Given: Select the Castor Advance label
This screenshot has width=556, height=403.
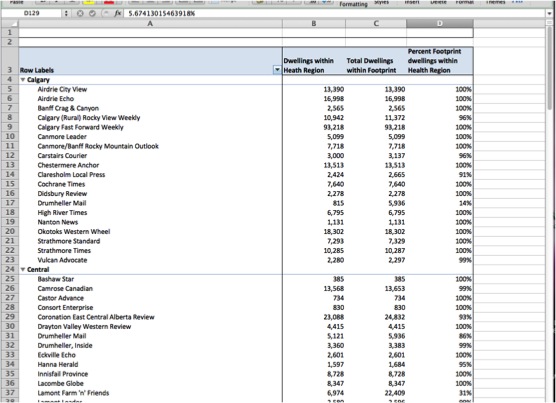Looking at the screenshot, I should tap(61, 298).
